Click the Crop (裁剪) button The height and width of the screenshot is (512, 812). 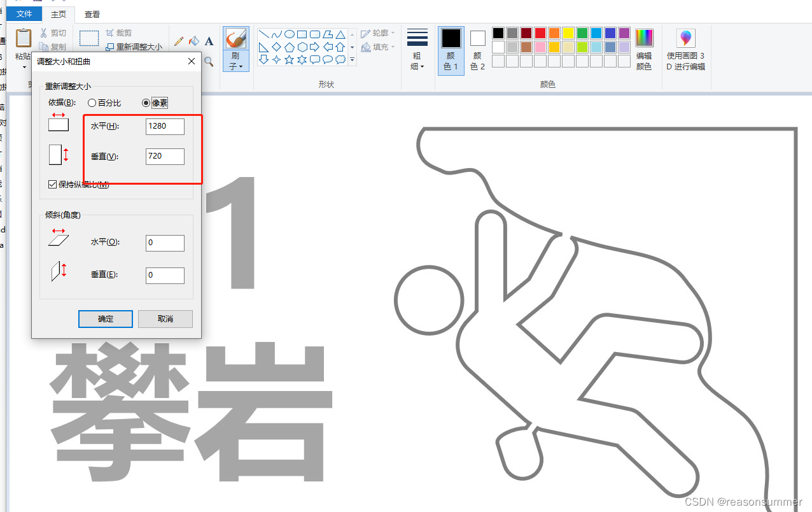coord(119,33)
